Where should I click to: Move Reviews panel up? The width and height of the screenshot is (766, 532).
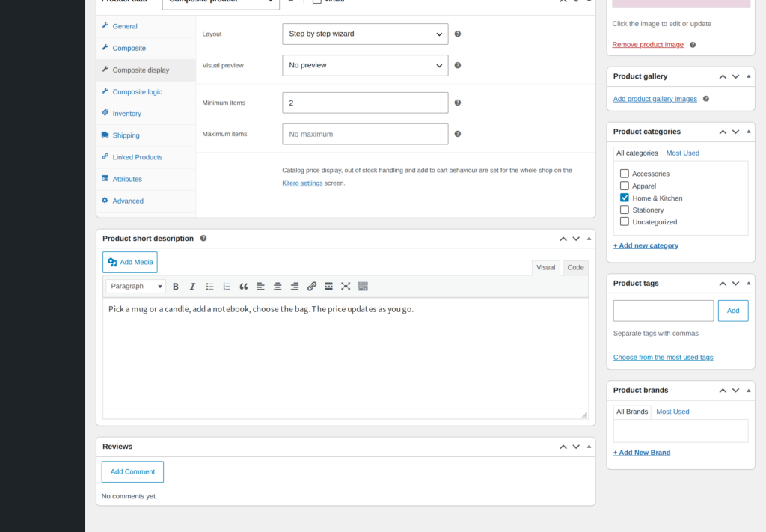(x=563, y=447)
